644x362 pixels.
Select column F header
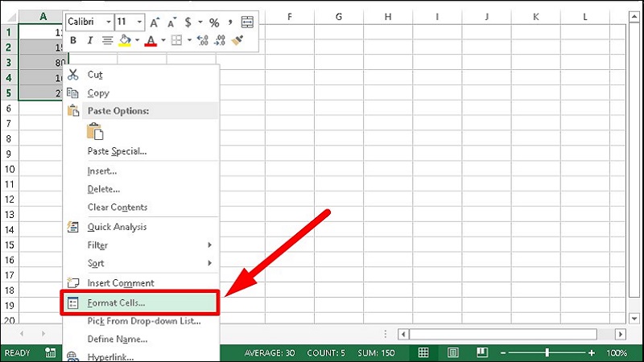(290, 17)
